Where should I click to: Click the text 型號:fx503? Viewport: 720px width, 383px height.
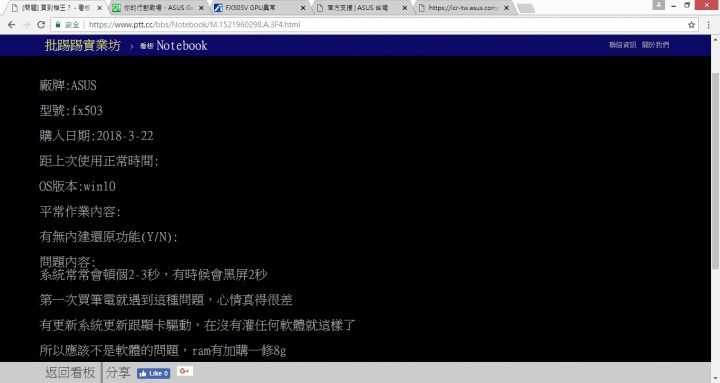[71, 111]
